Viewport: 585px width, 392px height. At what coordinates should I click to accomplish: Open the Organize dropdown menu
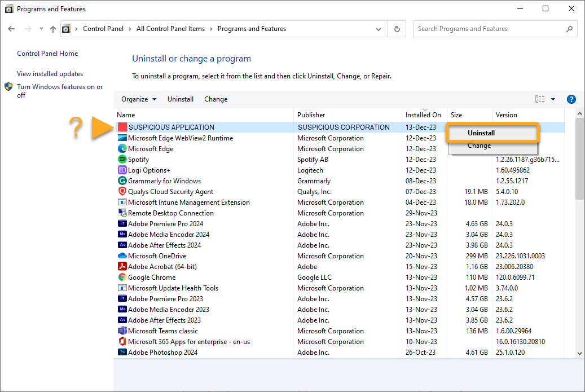pyautogui.click(x=139, y=99)
